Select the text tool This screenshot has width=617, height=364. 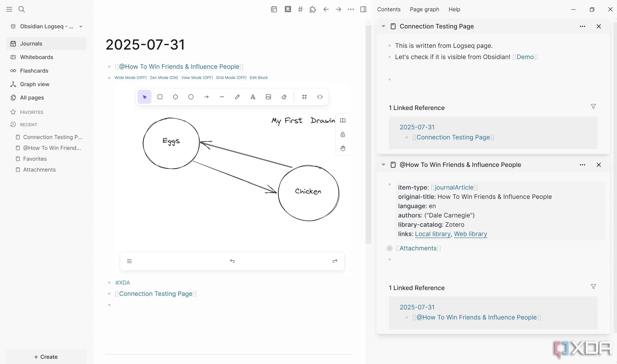tap(253, 97)
